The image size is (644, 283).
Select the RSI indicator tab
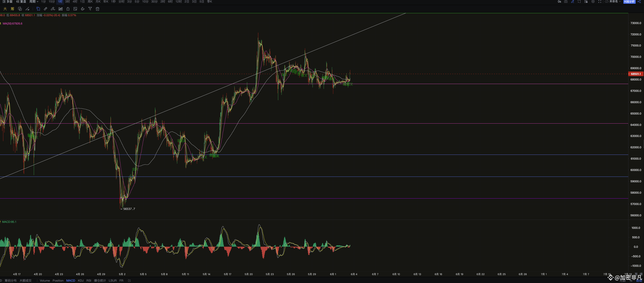[89, 280]
